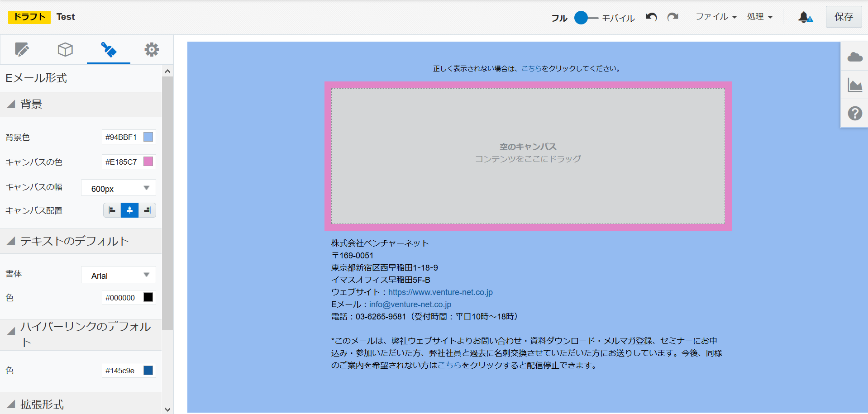The image size is (868, 414).
Task: Align canvas to the right
Action: click(x=147, y=210)
